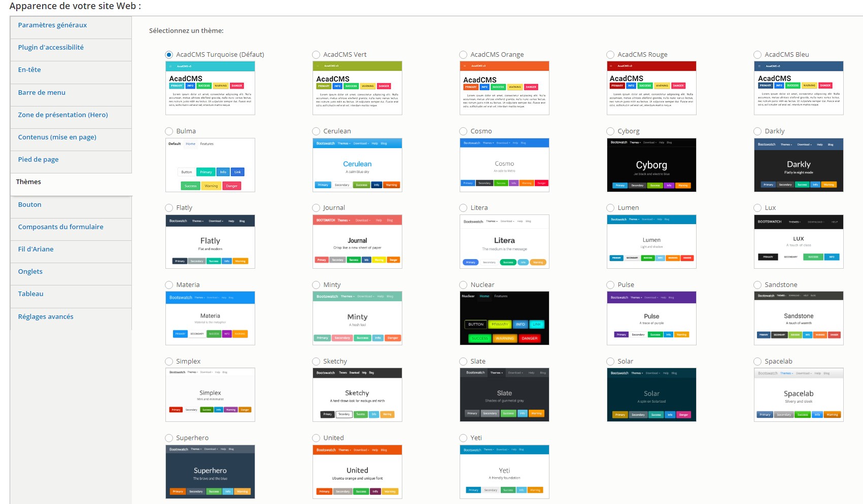The height and width of the screenshot is (504, 863).
Task: Click the United theme preview image
Action: (357, 472)
